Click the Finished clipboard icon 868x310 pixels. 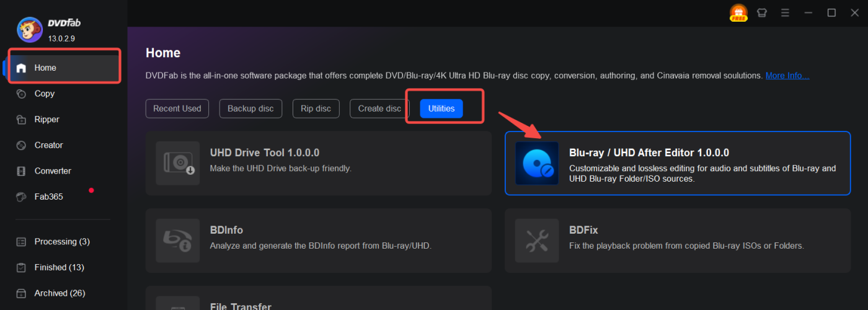pyautogui.click(x=21, y=268)
